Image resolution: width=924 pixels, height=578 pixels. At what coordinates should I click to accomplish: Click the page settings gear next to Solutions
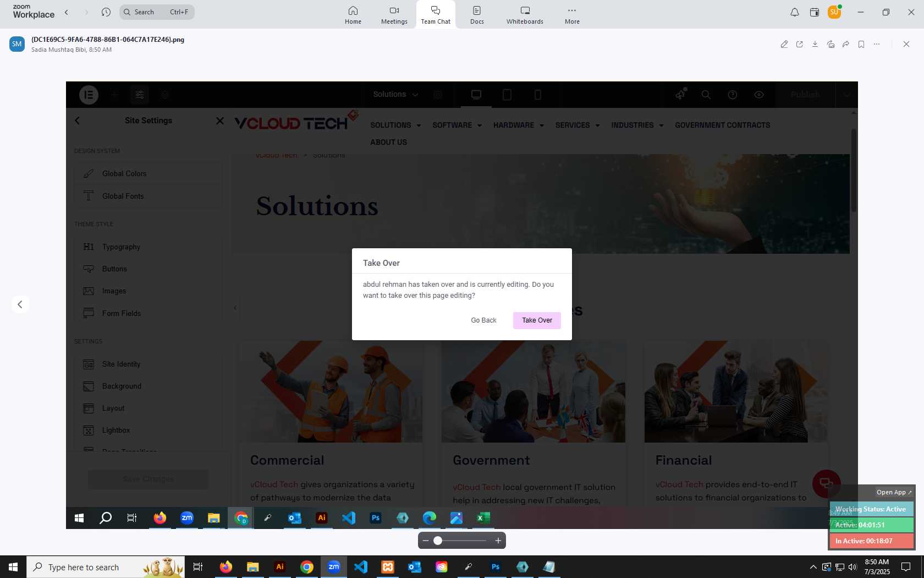[x=438, y=95]
